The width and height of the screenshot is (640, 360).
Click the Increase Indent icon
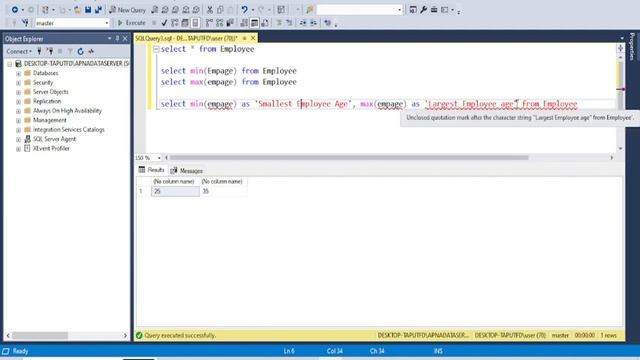313,23
